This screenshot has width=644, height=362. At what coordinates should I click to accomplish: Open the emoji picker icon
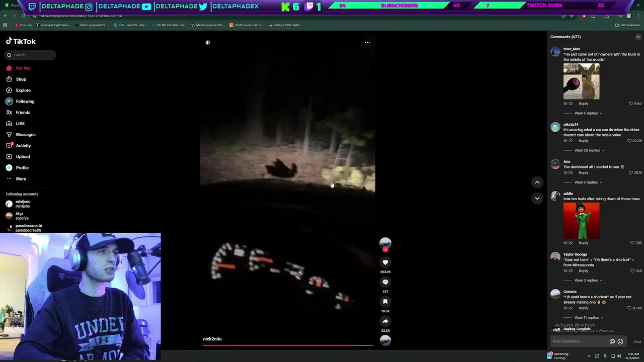coord(620,341)
